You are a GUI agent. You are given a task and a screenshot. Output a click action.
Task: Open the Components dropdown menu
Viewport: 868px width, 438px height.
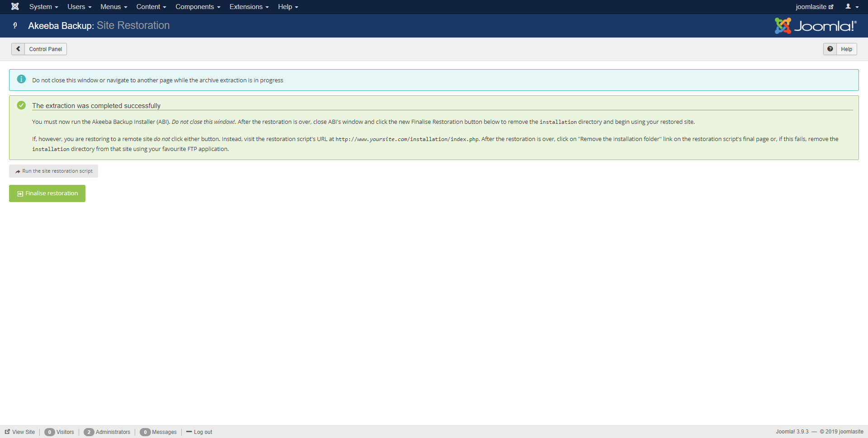[x=198, y=7]
